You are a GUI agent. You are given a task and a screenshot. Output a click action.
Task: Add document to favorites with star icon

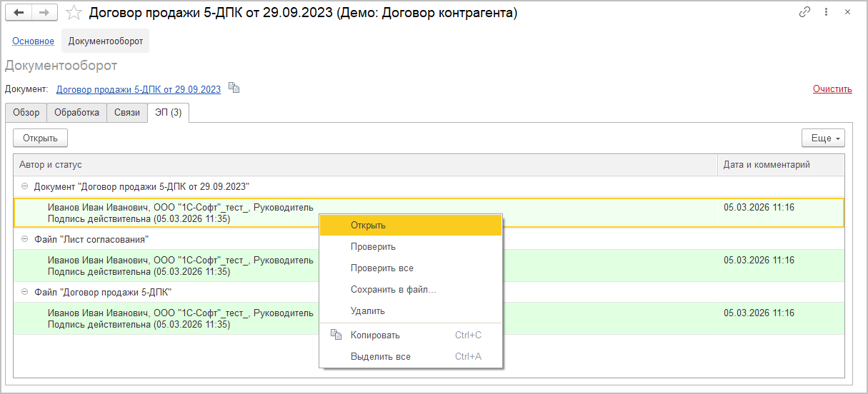click(x=73, y=13)
